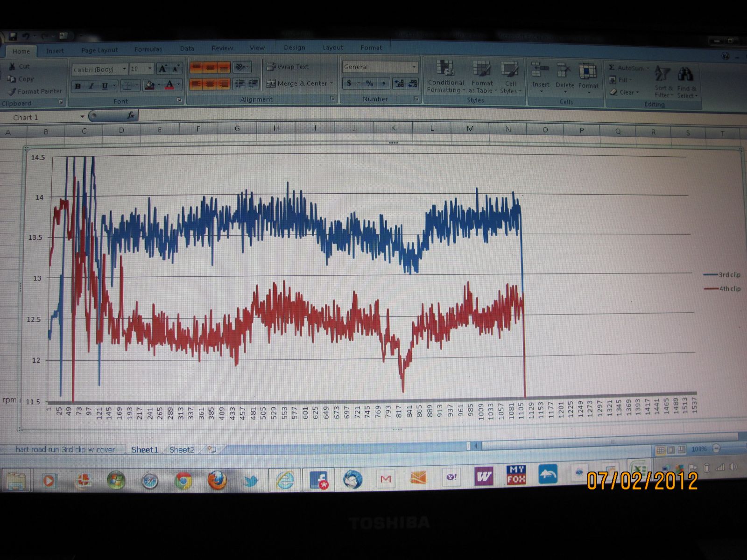Expand the font name dropdown
This screenshot has width=747, height=560.
pyautogui.click(x=124, y=69)
